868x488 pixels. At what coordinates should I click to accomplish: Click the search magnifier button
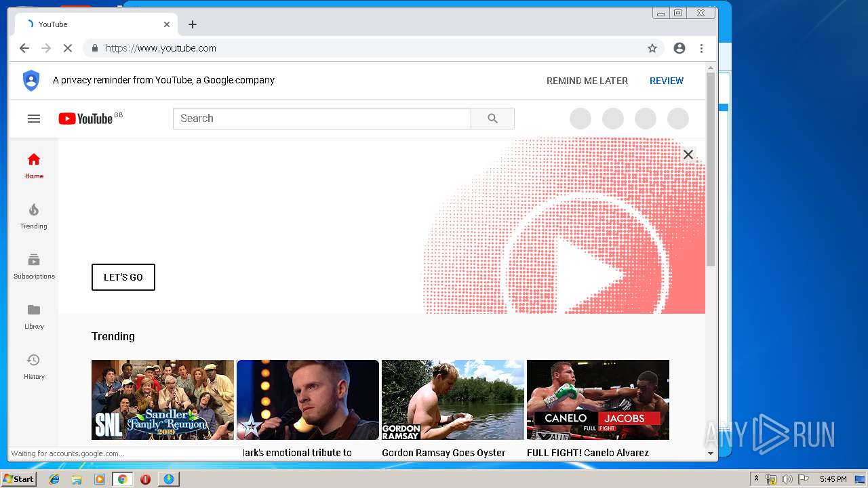[493, 119]
